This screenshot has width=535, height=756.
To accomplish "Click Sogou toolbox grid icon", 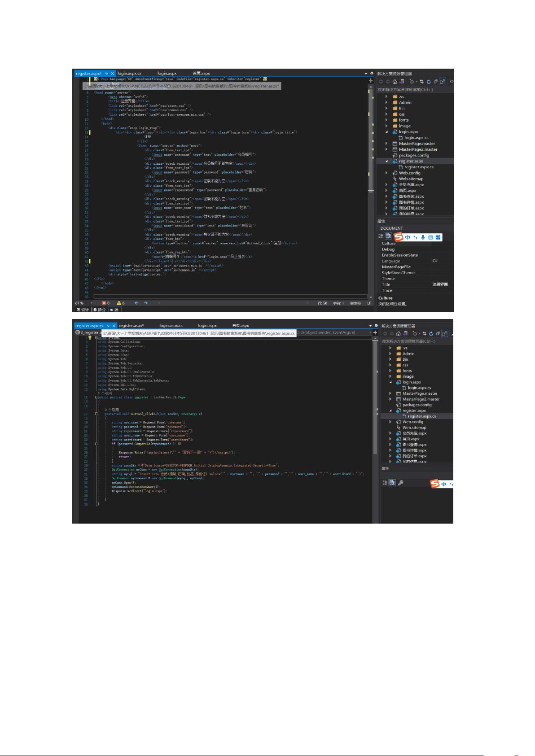I will (438, 237).
